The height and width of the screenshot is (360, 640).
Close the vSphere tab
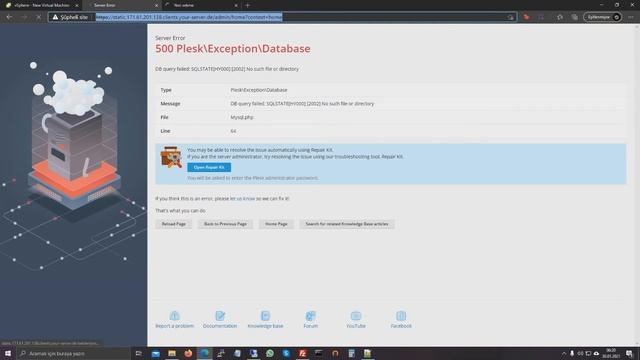(77, 5)
